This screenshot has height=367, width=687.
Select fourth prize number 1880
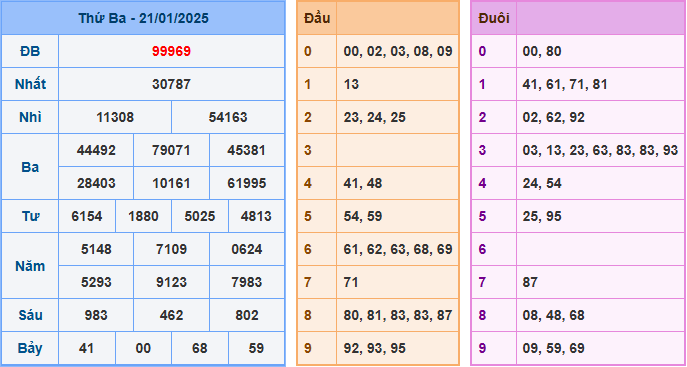coord(143,216)
